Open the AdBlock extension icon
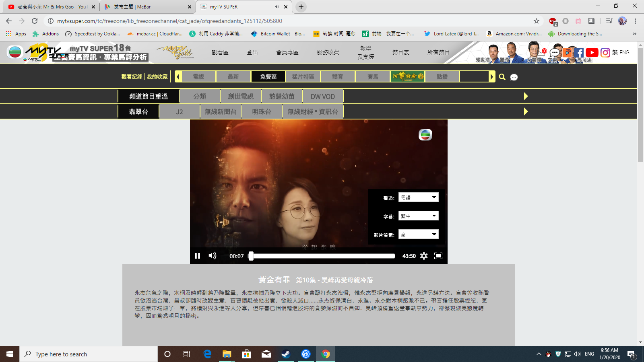This screenshot has height=362, width=644. (553, 21)
